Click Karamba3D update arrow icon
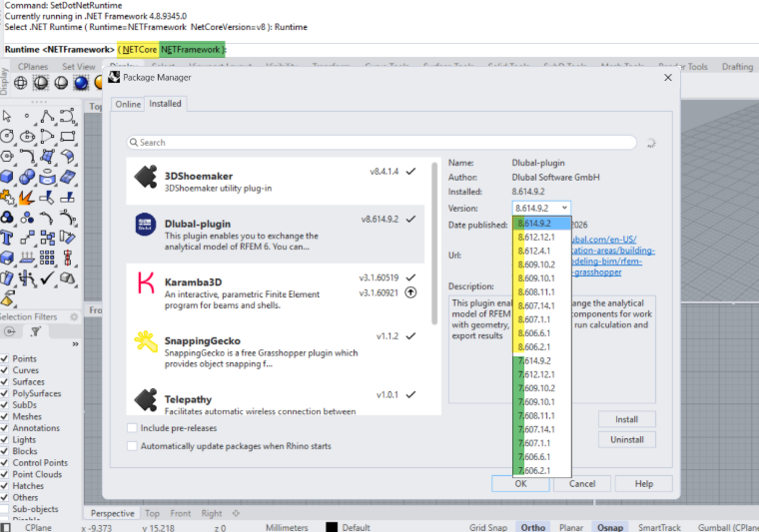Viewport: 759px width, 532px height. (410, 292)
